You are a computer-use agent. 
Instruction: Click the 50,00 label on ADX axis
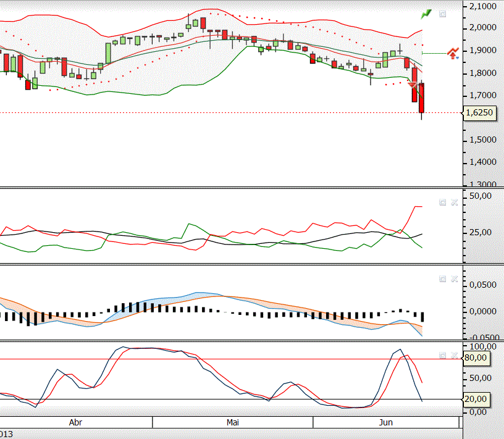coord(481,196)
